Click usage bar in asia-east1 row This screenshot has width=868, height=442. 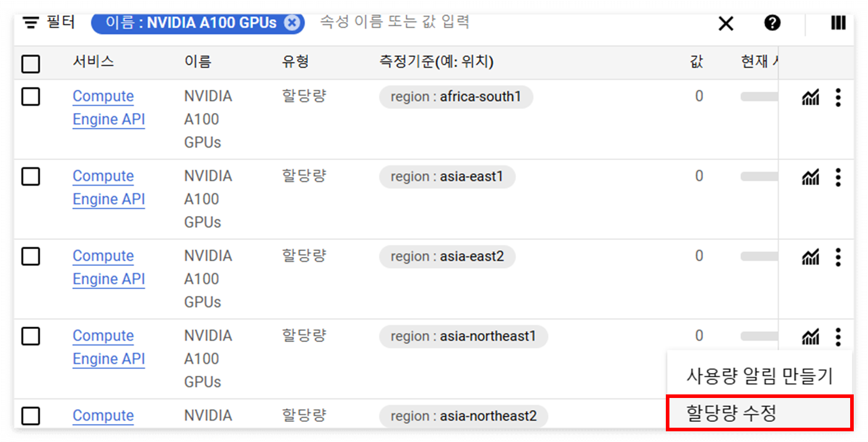click(x=759, y=176)
